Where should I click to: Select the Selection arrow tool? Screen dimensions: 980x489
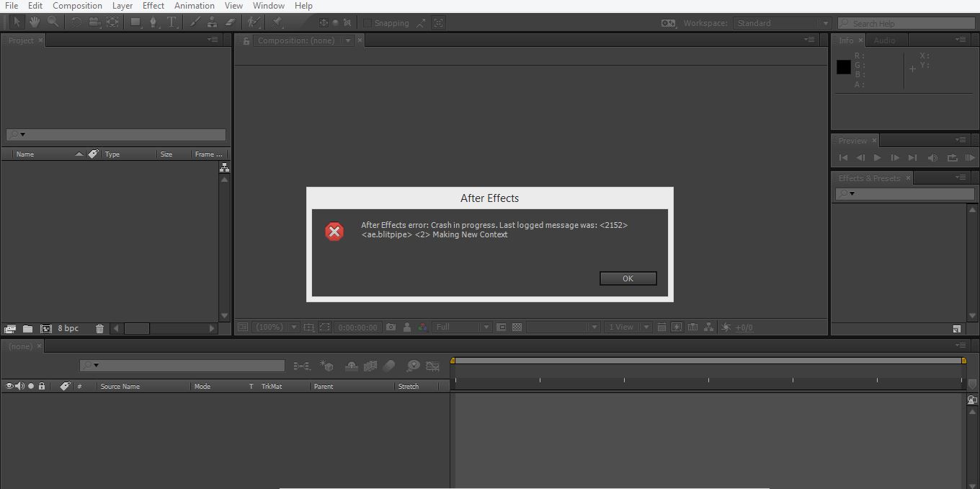17,22
